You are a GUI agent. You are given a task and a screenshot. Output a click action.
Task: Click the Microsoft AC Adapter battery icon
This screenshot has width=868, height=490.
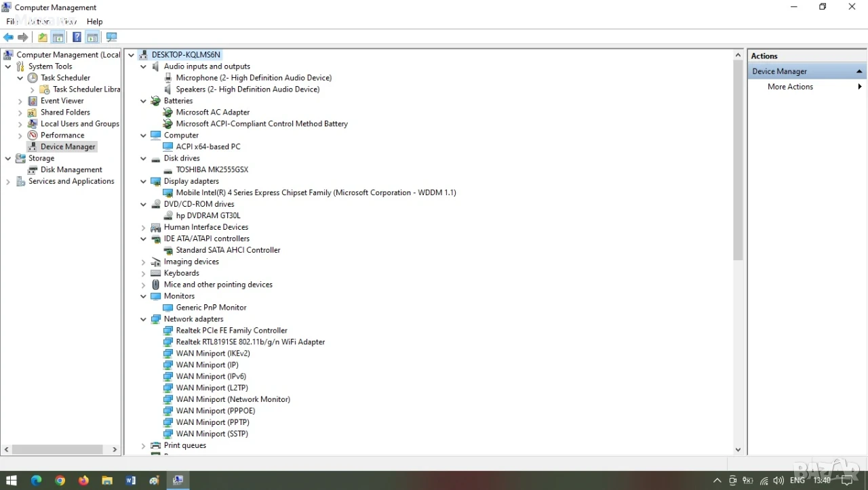click(x=168, y=113)
